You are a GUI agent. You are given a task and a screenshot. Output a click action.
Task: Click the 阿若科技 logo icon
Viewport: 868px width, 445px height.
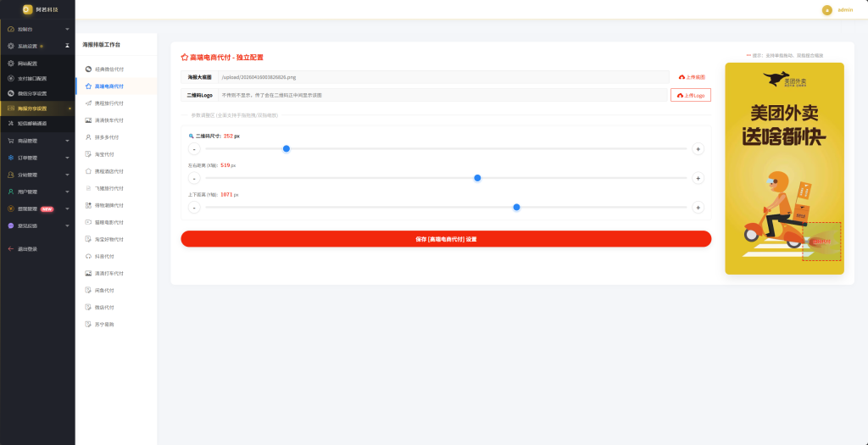(28, 9)
